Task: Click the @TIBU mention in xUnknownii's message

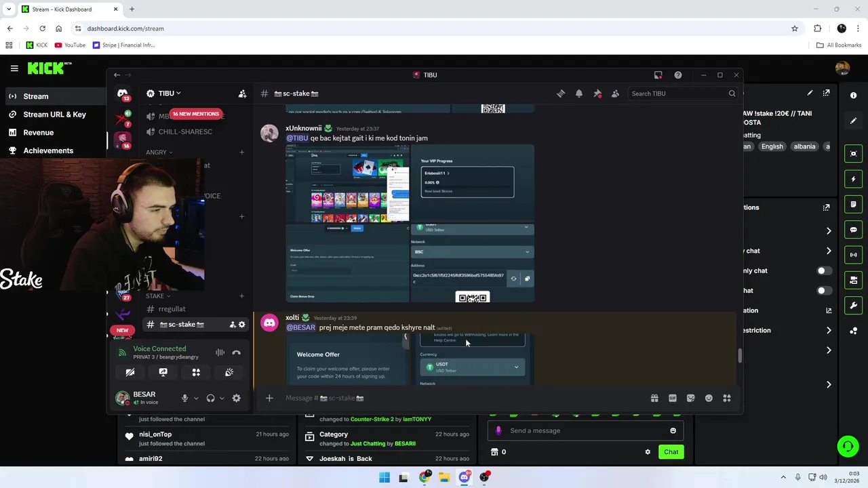Action: (297, 138)
